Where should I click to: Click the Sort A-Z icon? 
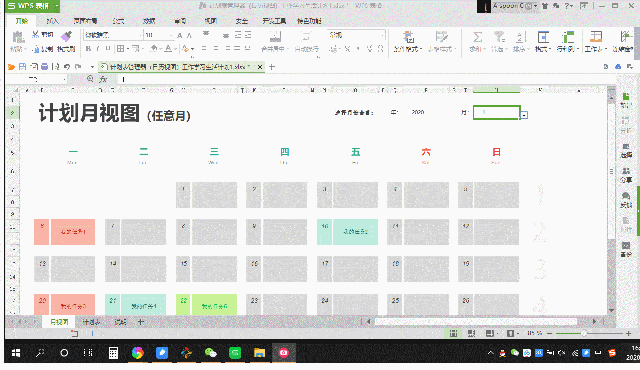521,37
